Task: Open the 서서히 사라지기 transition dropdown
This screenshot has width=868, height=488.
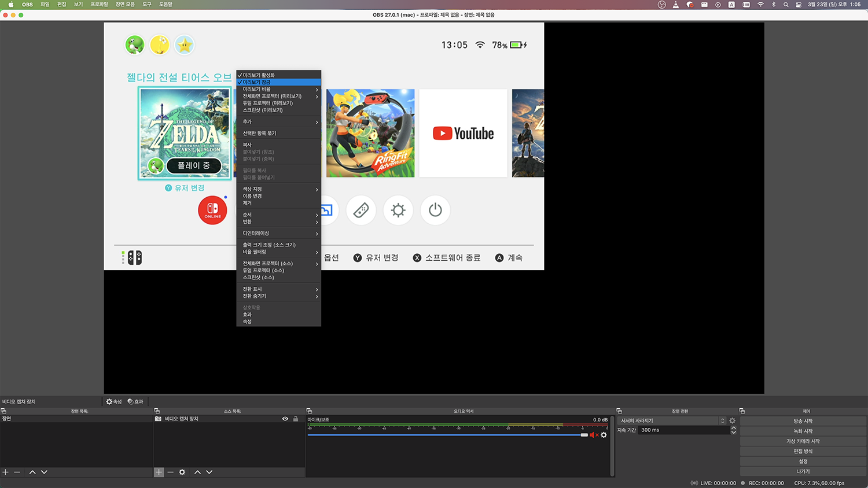Action: [671, 420]
